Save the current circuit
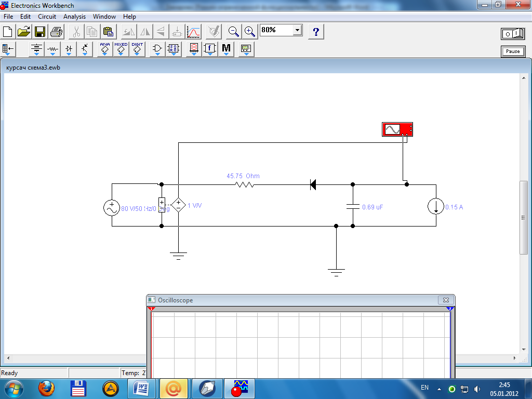This screenshot has width=532, height=399. pos(39,32)
